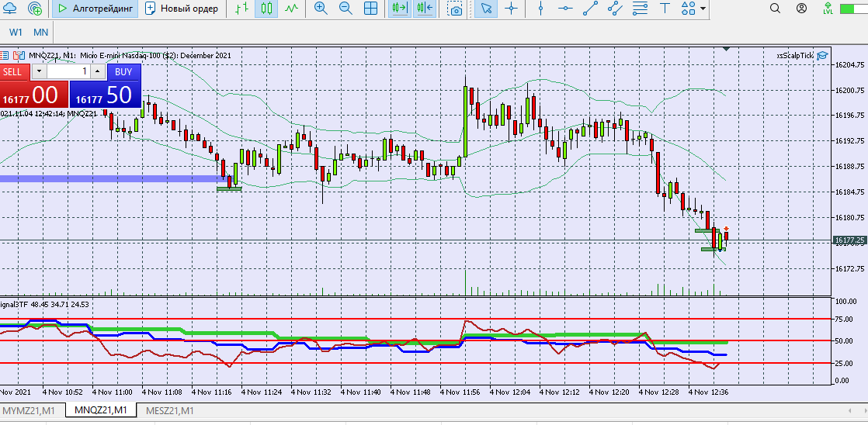Zoom out the chart
Image resolution: width=868 pixels, height=425 pixels.
pyautogui.click(x=345, y=9)
